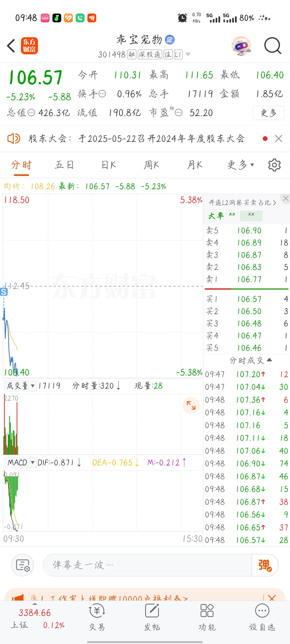Tap the 106.65 trade with volume 37
The image size is (290, 644).
tap(247, 527)
